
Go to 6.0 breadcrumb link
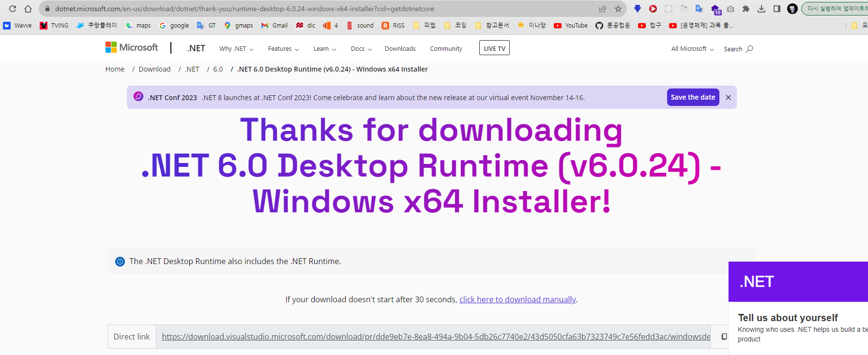click(x=218, y=69)
